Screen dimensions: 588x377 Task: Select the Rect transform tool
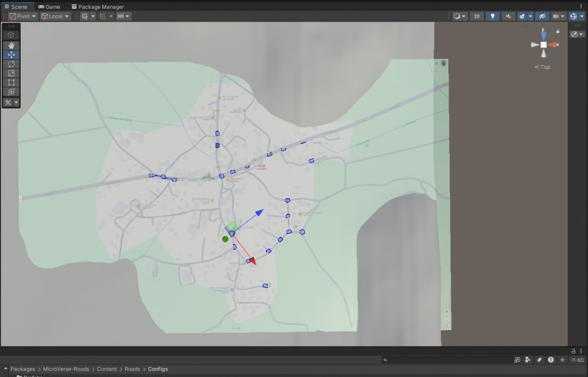click(11, 83)
